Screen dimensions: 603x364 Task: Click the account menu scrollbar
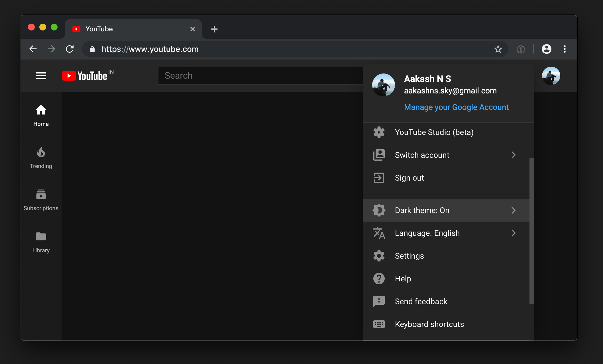tap(531, 231)
